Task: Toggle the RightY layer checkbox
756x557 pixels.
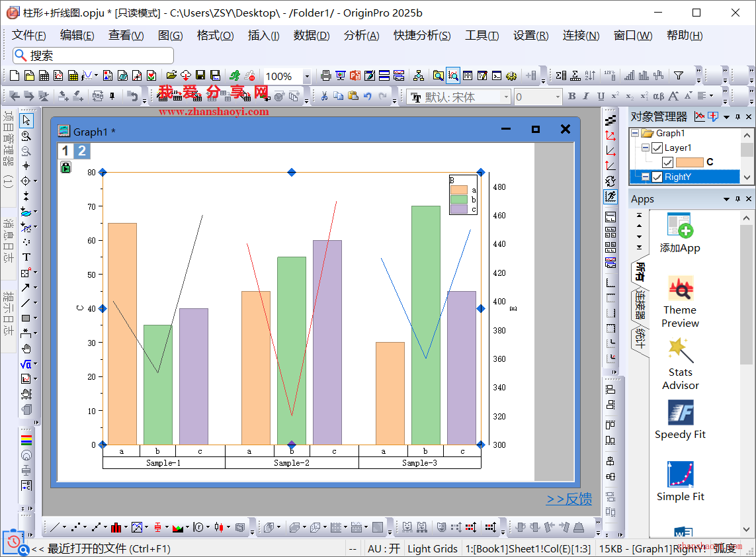Action: coord(657,177)
